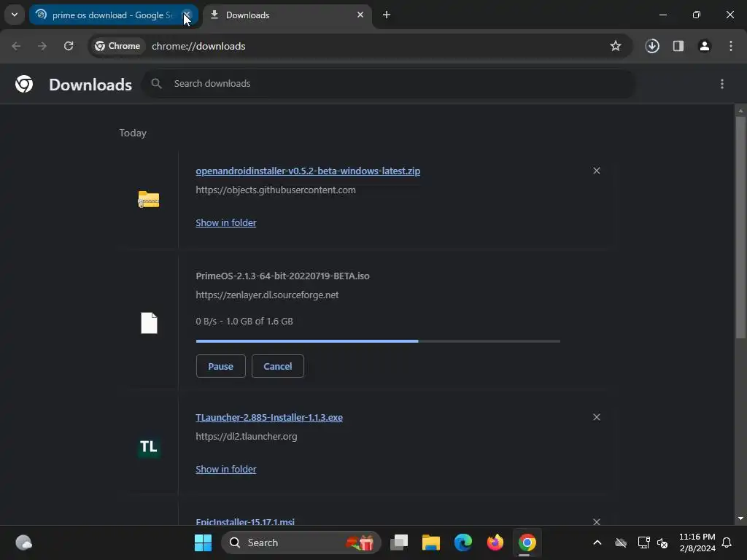
Task: Show TLauncher installer in folder
Action: [226, 470]
